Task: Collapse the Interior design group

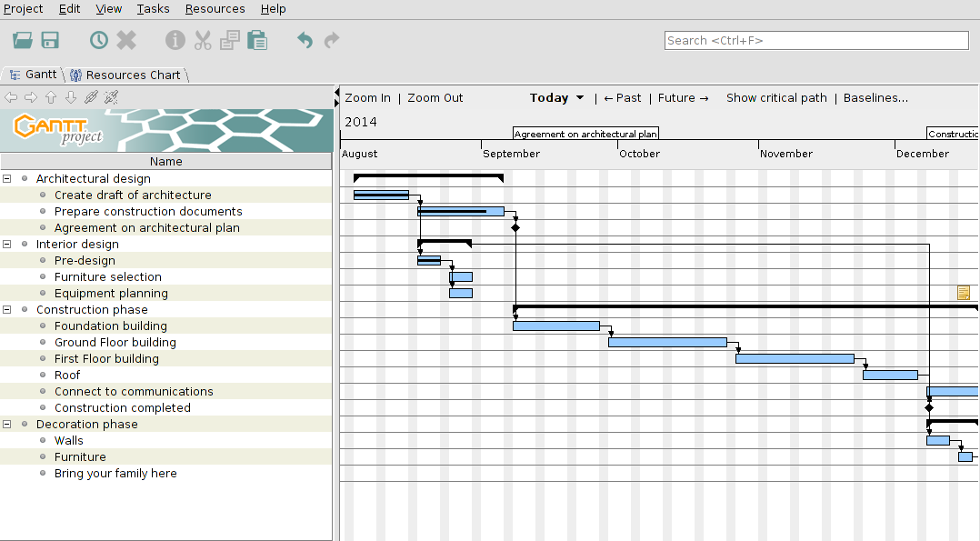Action: click(x=7, y=244)
